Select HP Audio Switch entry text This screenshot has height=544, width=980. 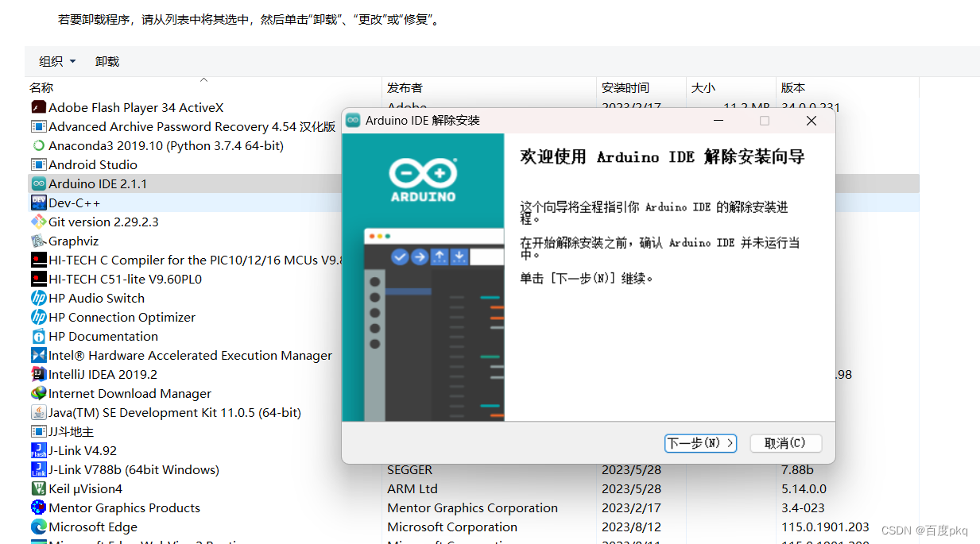coord(96,298)
